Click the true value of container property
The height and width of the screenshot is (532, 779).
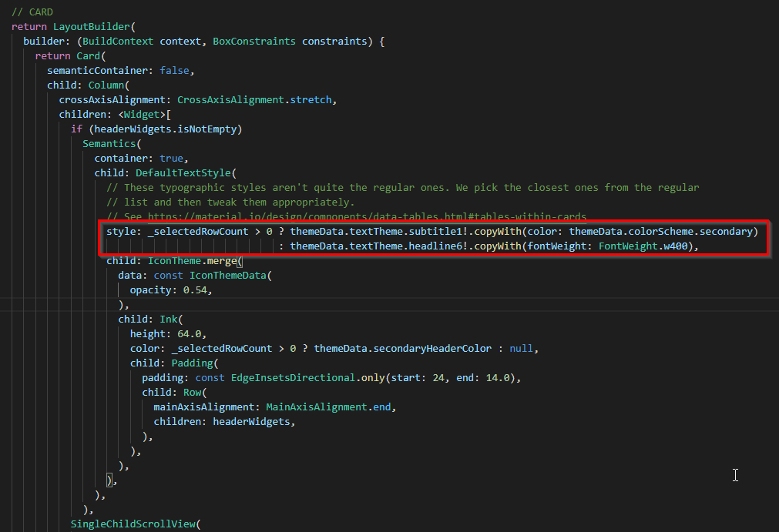coord(175,158)
